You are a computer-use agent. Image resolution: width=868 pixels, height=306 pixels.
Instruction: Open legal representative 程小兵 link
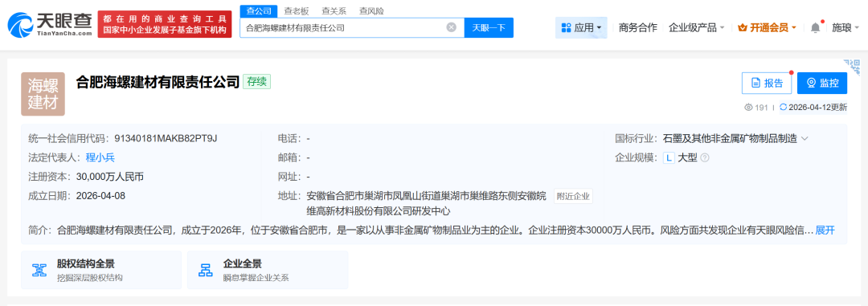100,157
